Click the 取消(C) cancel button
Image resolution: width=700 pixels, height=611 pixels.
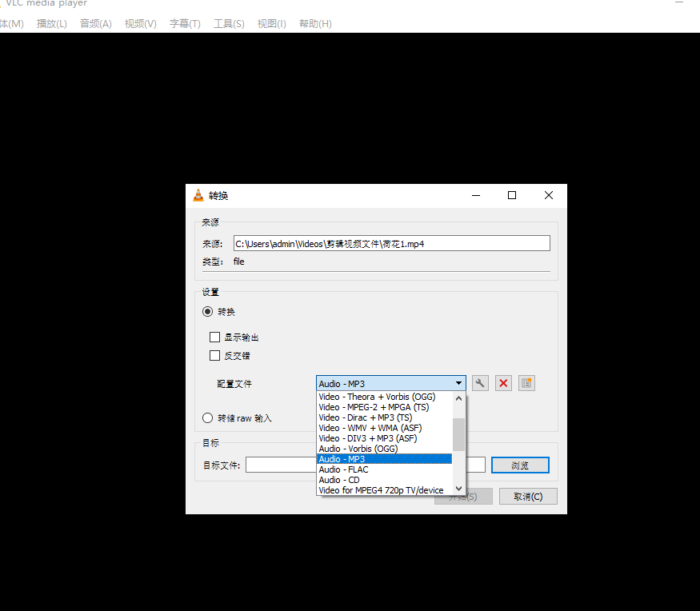528,497
